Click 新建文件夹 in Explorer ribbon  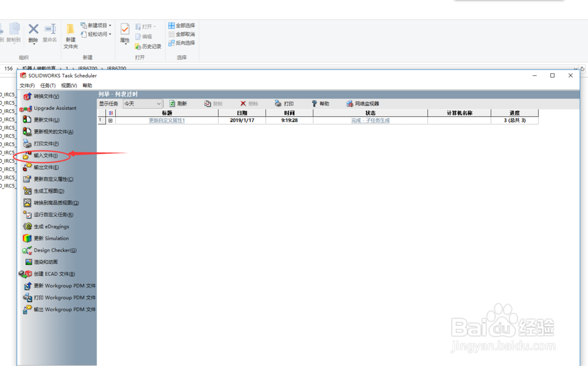(71, 36)
